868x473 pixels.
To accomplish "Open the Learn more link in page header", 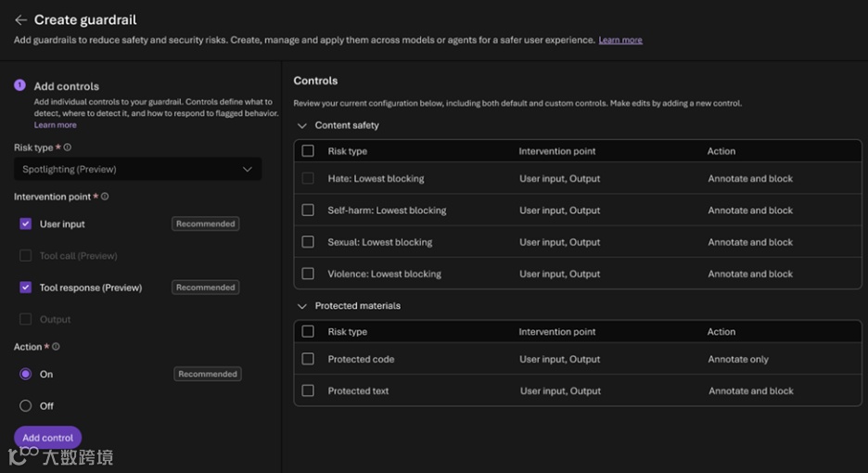I will point(620,40).
